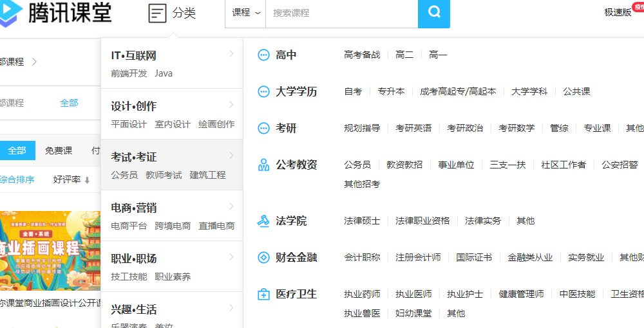Click the 法学院 gavel icon
The image size is (644, 328).
(263, 221)
